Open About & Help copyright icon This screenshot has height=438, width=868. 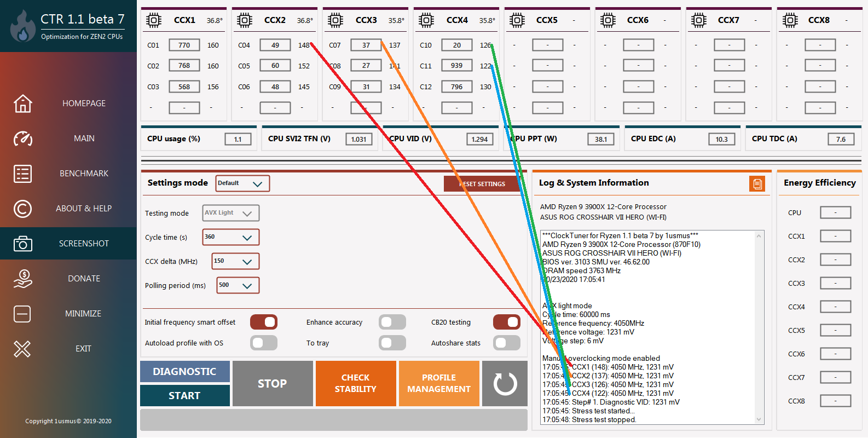pyautogui.click(x=22, y=209)
